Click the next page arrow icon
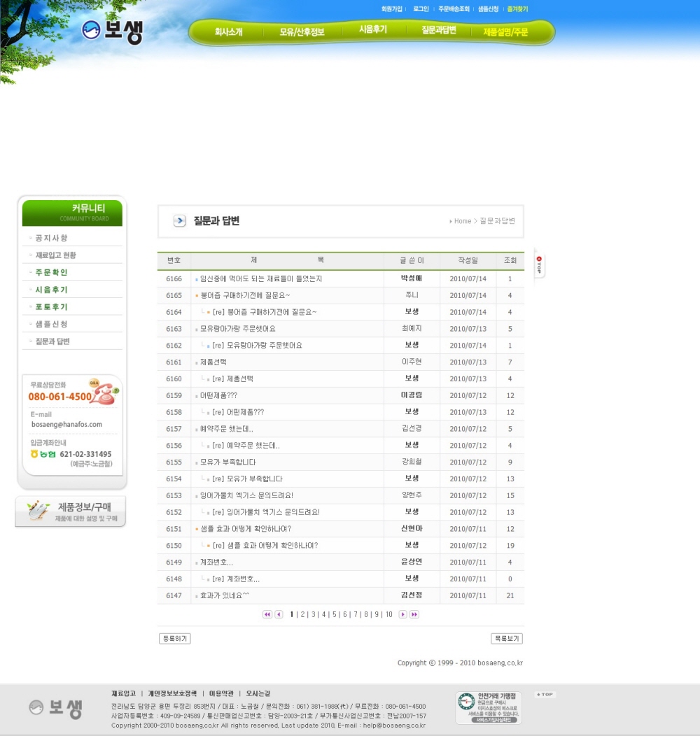The height and width of the screenshot is (736, 700). coord(402,614)
